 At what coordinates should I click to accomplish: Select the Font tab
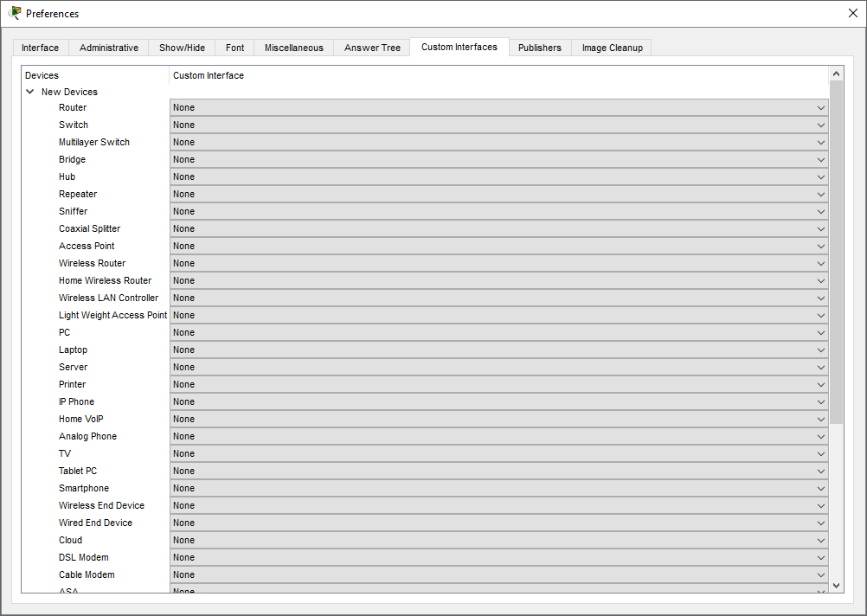[234, 48]
